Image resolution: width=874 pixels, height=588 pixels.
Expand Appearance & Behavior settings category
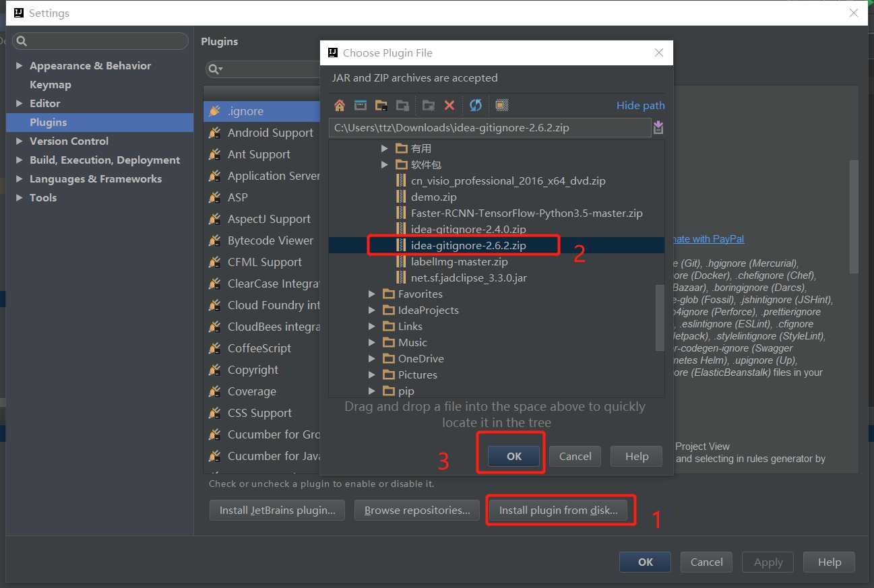[19, 65]
